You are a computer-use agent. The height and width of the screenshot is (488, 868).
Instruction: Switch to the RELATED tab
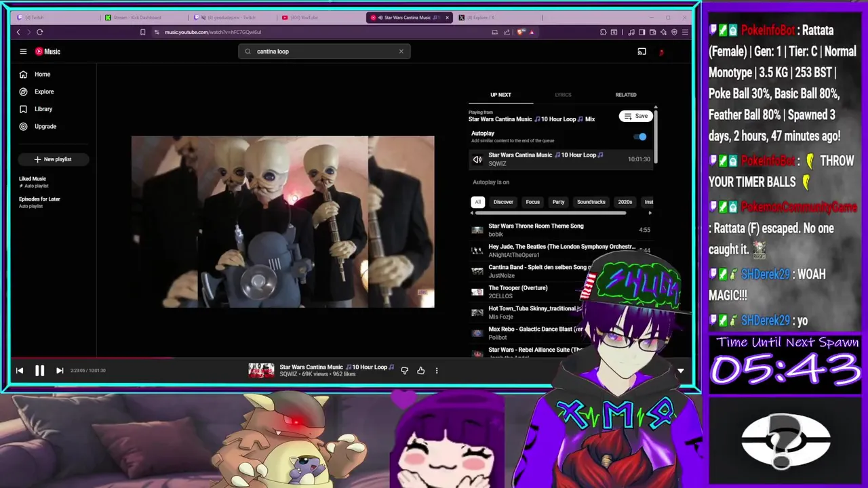[626, 95]
